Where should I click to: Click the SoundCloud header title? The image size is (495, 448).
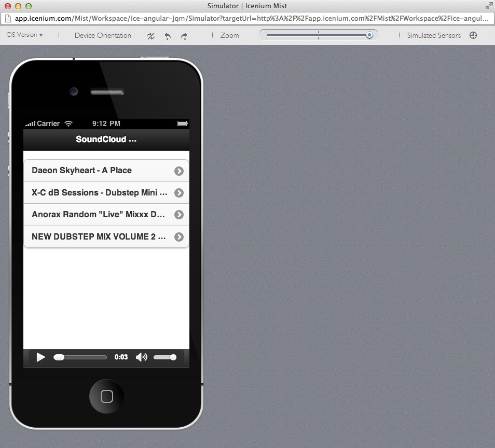pos(106,139)
